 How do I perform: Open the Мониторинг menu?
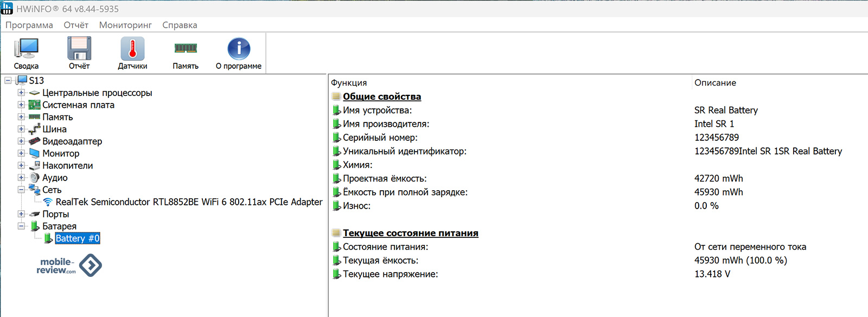(x=125, y=25)
